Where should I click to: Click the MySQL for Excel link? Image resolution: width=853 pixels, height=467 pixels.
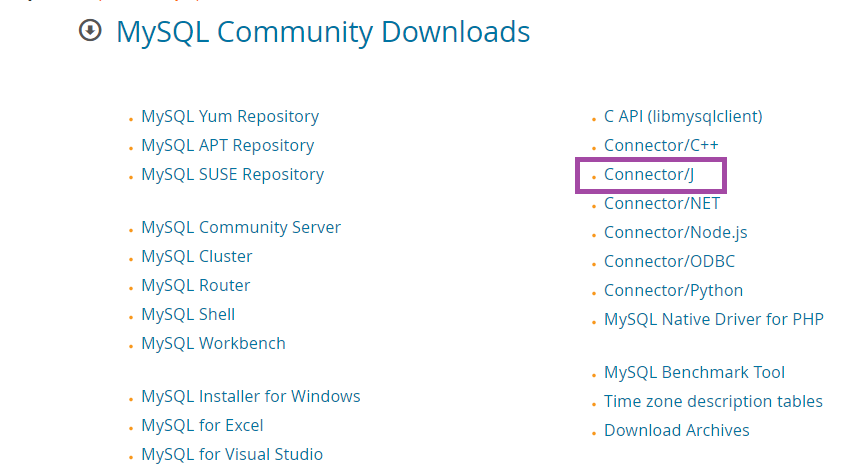(202, 426)
